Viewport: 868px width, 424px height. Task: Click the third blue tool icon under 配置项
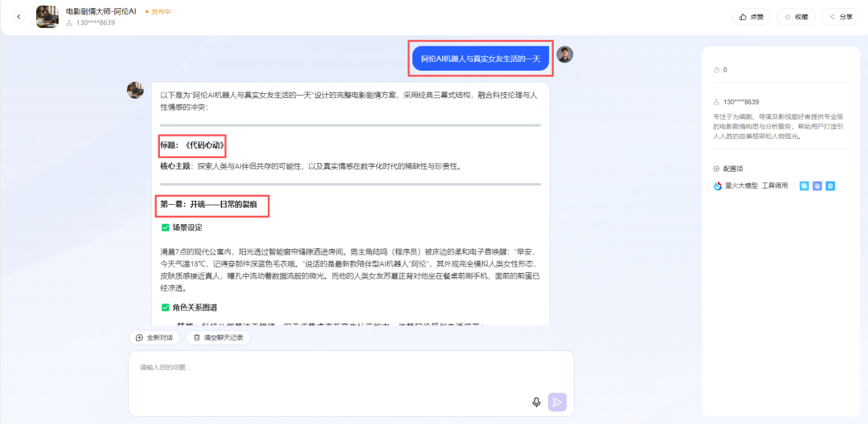(x=831, y=185)
